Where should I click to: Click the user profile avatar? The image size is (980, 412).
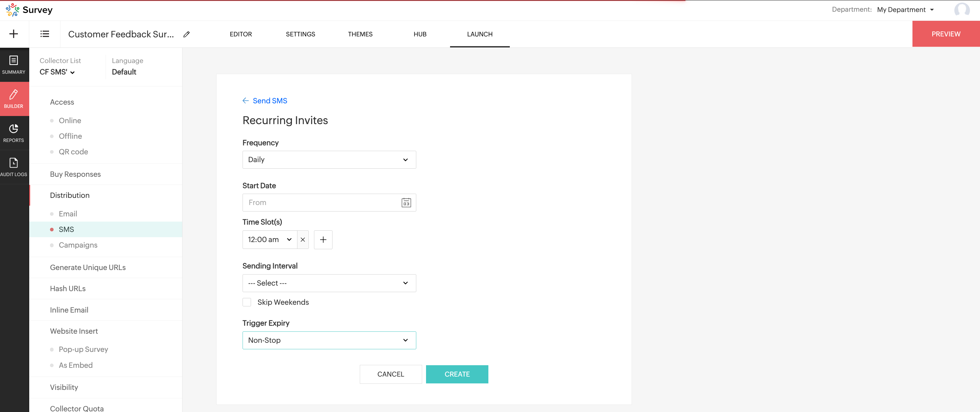pos(961,9)
